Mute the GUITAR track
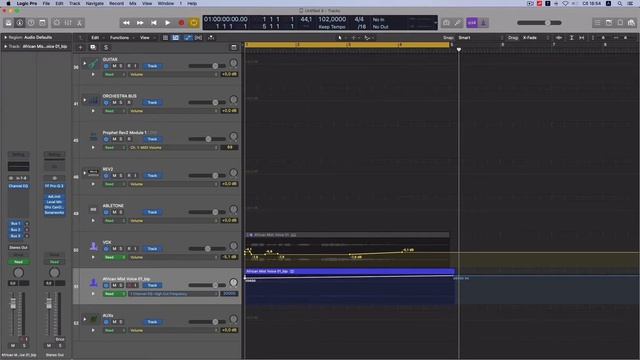The width and height of the screenshot is (640, 360). 114,66
